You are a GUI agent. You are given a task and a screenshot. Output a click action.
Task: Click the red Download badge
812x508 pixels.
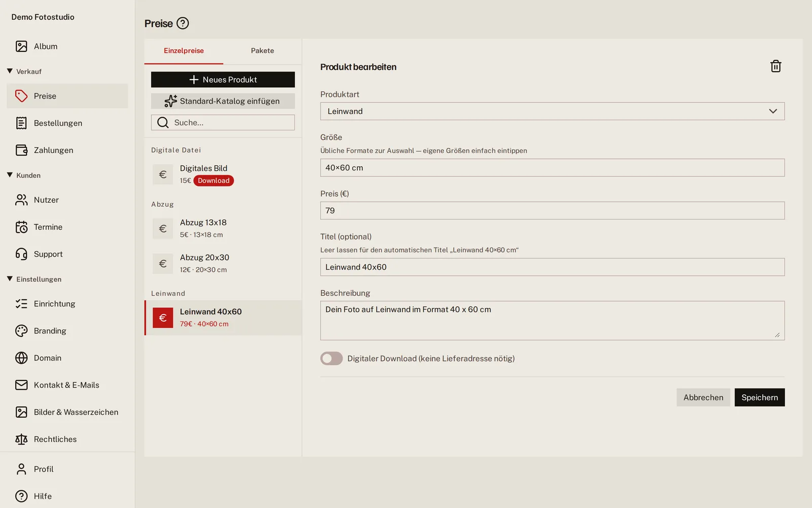point(214,180)
